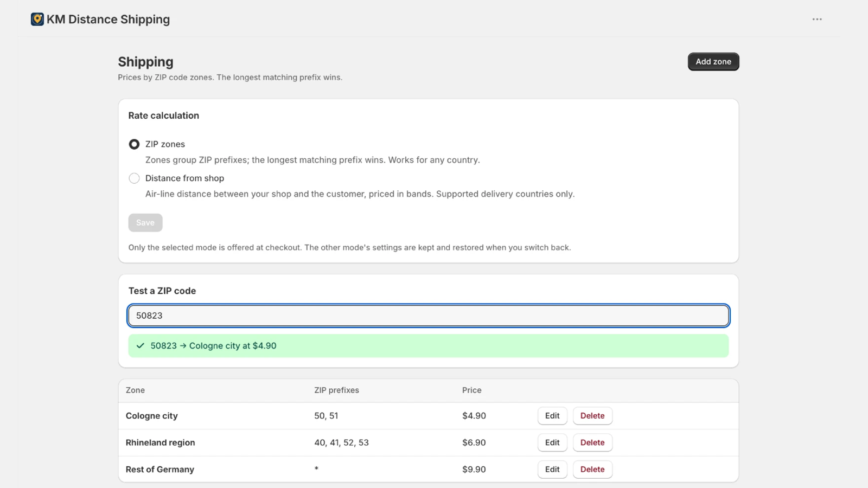Choose the Distance from shop radio option

(x=134, y=178)
